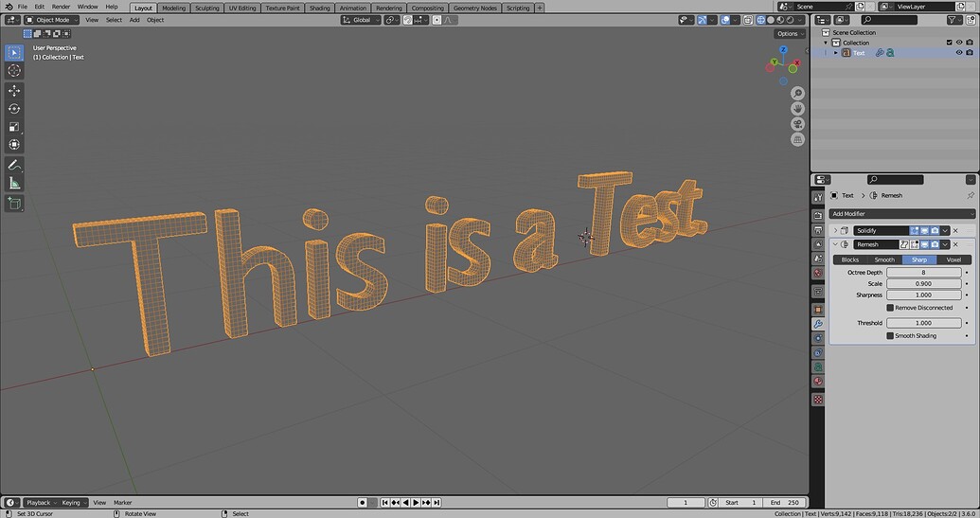Open the Scene properties tab
This screenshot has height=518, width=980.
[x=818, y=259]
